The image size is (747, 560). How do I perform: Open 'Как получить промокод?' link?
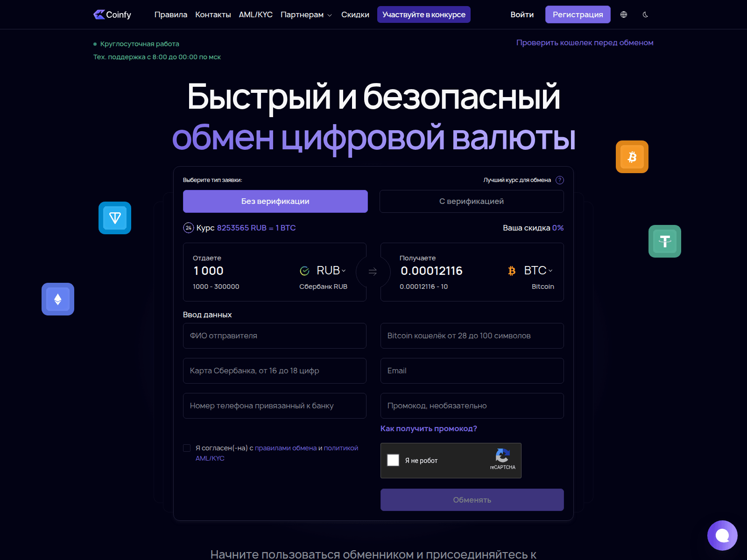coord(429,428)
